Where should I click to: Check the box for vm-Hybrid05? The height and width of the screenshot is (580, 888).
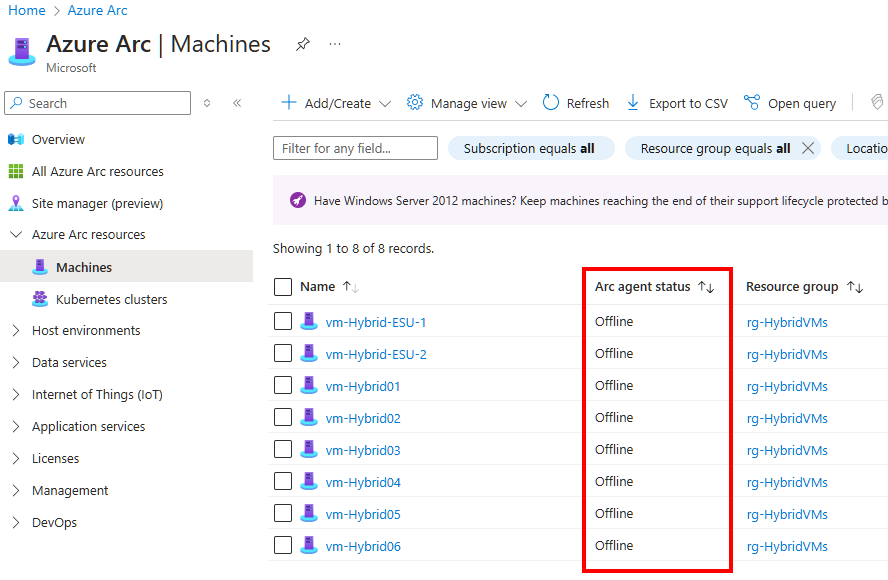pos(283,513)
